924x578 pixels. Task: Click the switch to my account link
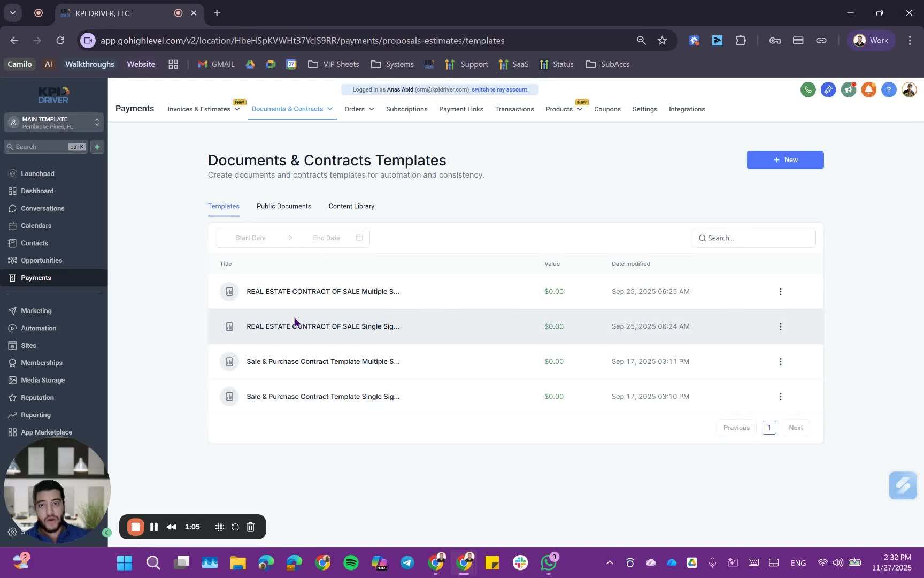coord(499,90)
